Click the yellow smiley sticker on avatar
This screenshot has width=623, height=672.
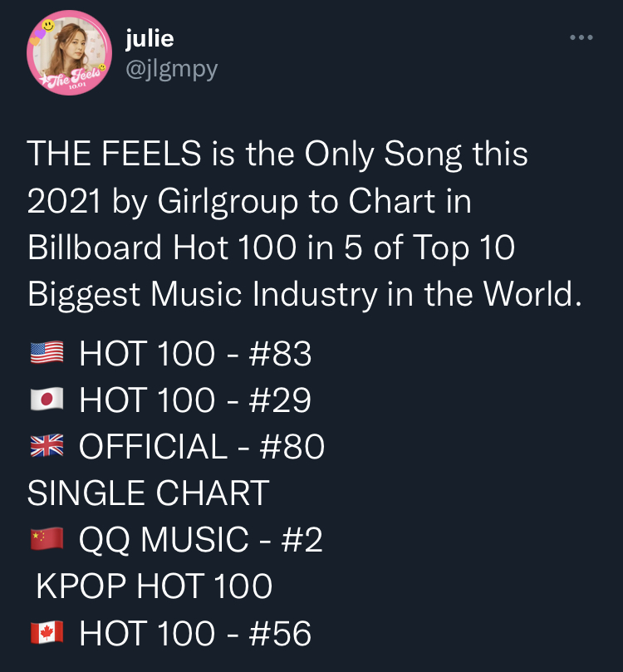point(48,25)
